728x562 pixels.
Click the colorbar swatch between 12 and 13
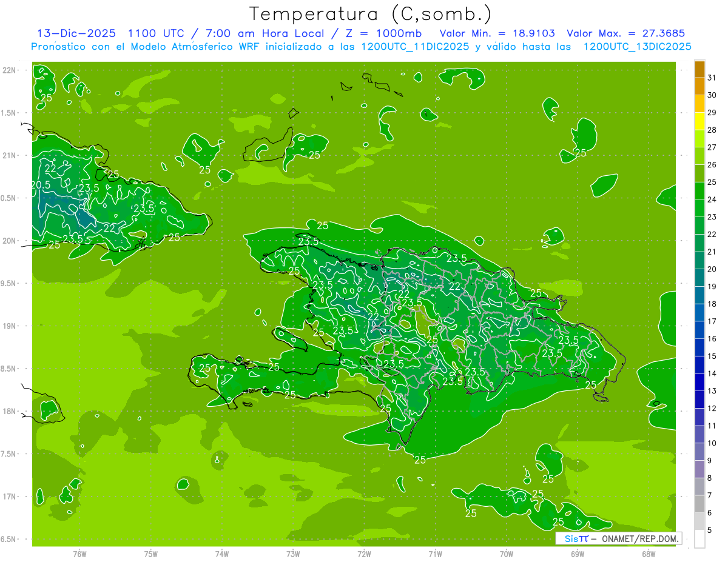699,400
